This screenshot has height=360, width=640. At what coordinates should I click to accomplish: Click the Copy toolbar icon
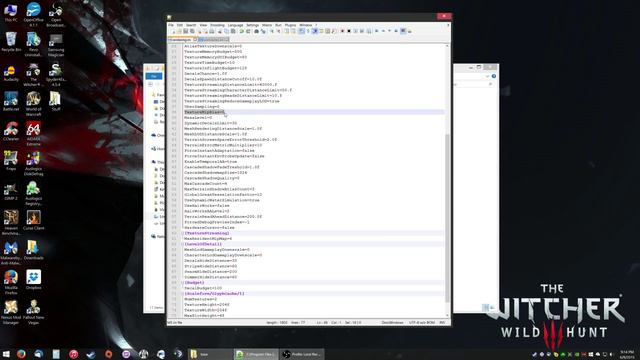pos(226,31)
